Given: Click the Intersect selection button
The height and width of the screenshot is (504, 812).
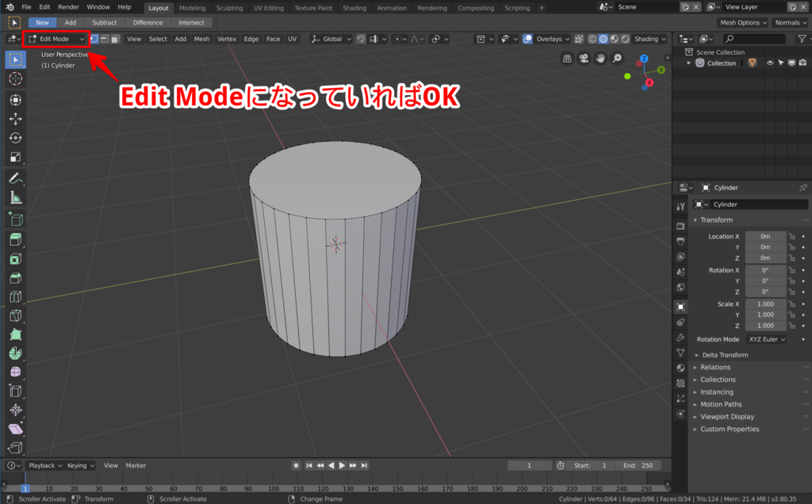Looking at the screenshot, I should [191, 22].
